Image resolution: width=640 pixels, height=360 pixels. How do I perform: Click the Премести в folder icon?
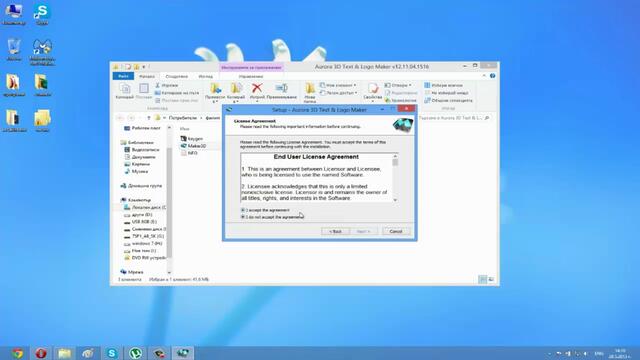click(215, 92)
